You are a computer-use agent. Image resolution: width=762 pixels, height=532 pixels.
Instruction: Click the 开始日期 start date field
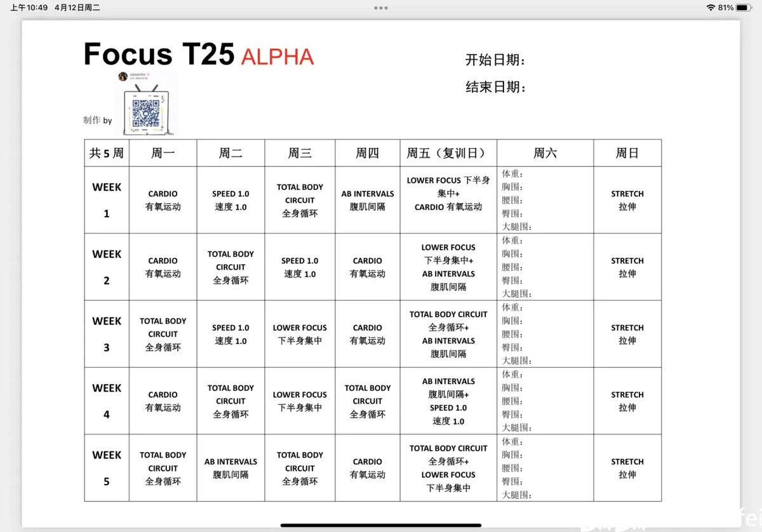click(x=496, y=60)
